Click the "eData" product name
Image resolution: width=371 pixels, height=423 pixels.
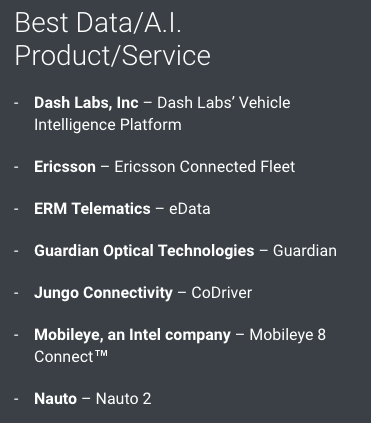[x=190, y=209]
